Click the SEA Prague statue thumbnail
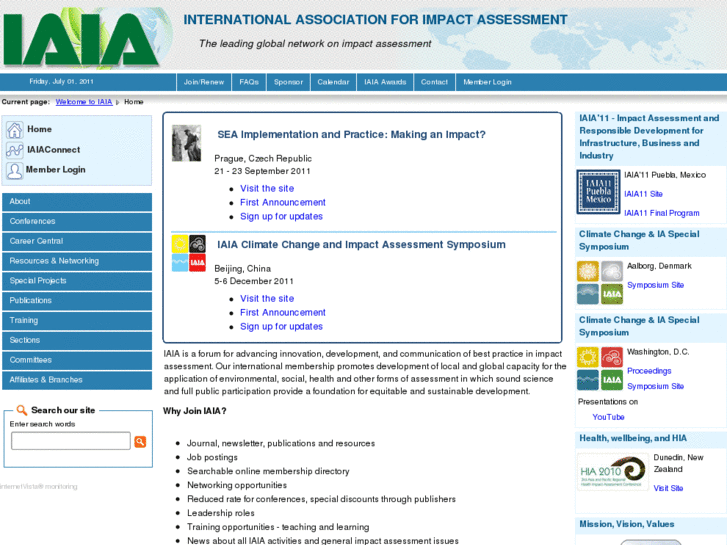Viewport: 727px width, 545px height. [186, 143]
